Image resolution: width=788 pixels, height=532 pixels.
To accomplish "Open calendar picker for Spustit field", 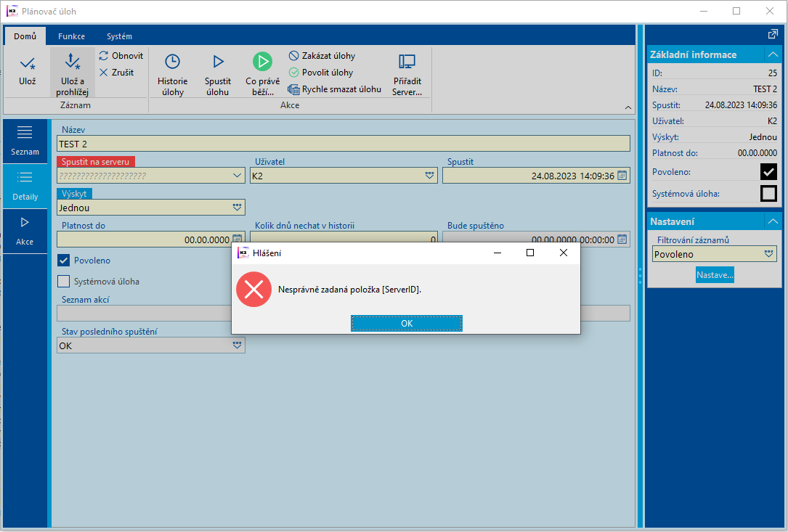I will click(622, 176).
